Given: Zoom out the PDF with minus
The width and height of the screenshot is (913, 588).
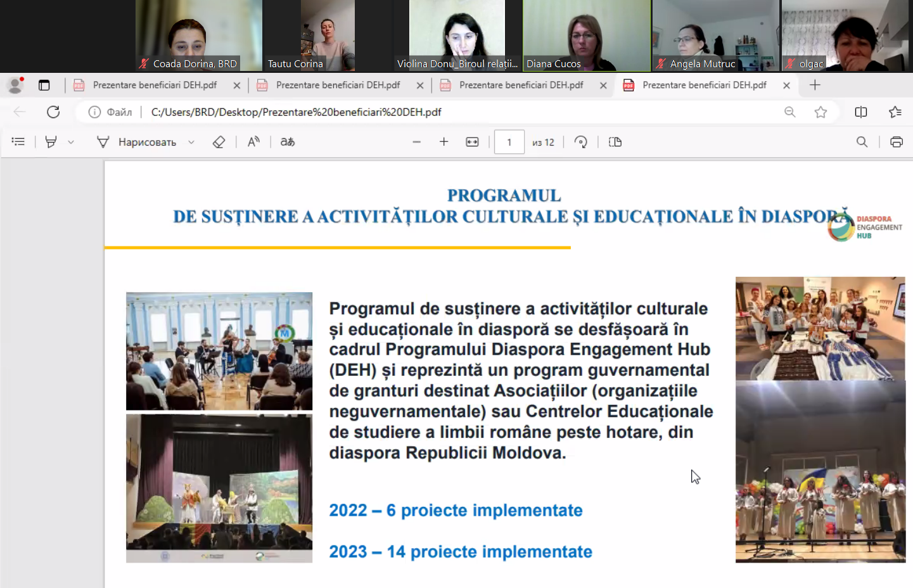Looking at the screenshot, I should coord(416,142).
